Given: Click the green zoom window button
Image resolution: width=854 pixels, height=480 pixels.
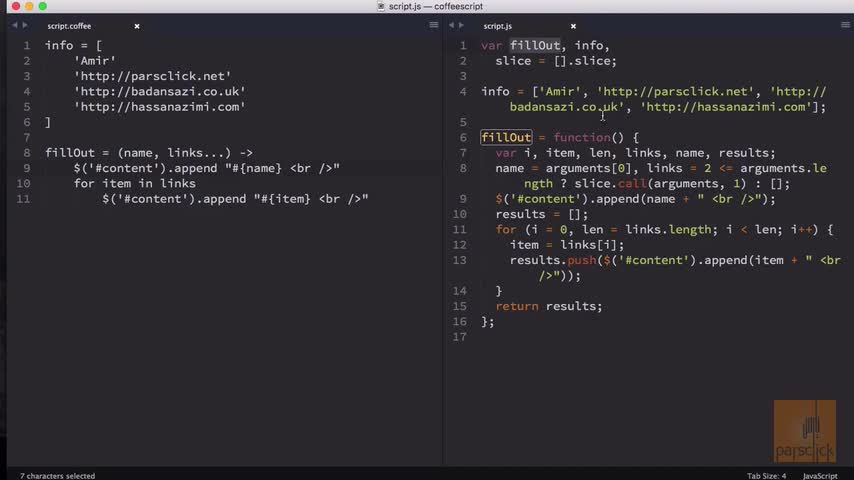Looking at the screenshot, I should (42, 6).
